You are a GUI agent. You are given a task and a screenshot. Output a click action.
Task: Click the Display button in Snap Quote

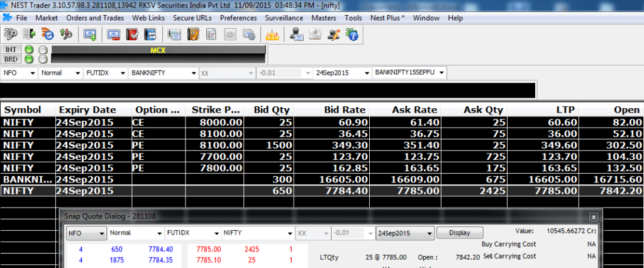(459, 233)
